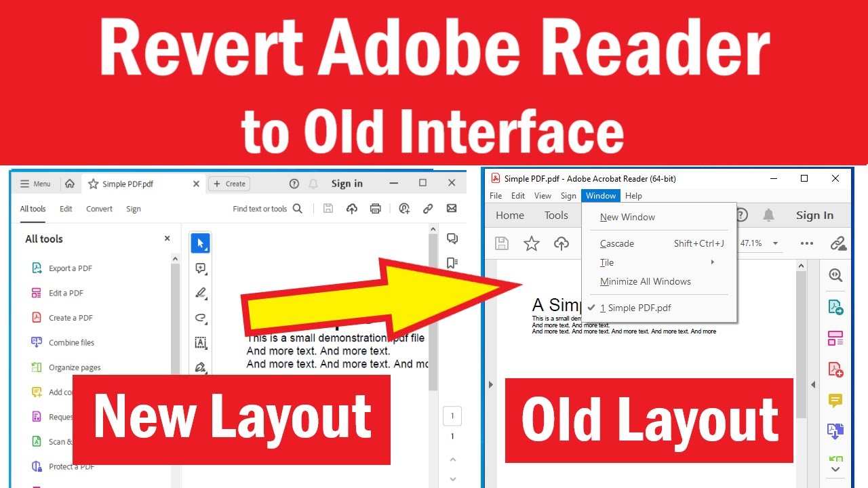Click Save icon in old layout toolbar
The image size is (868, 488).
pos(502,243)
